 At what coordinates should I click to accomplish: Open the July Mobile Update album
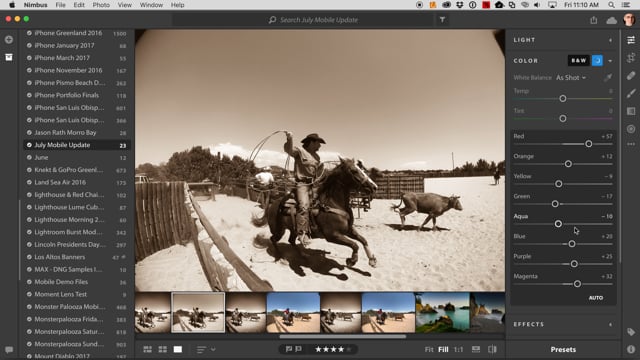click(77, 145)
